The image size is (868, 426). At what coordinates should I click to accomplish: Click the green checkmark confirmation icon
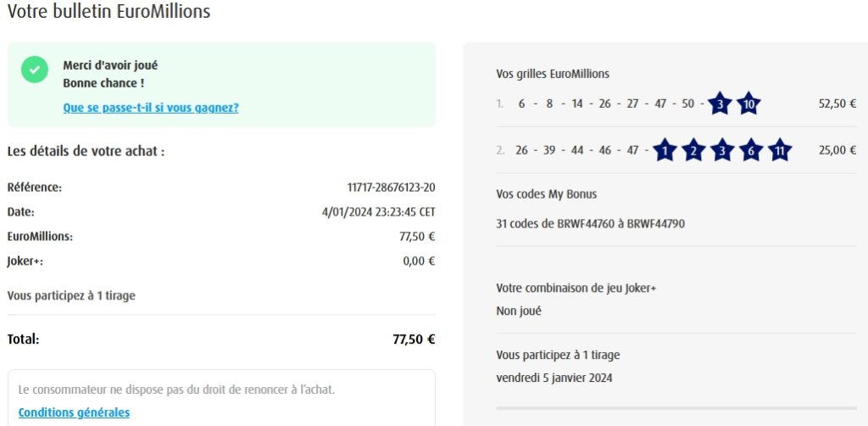[35, 70]
